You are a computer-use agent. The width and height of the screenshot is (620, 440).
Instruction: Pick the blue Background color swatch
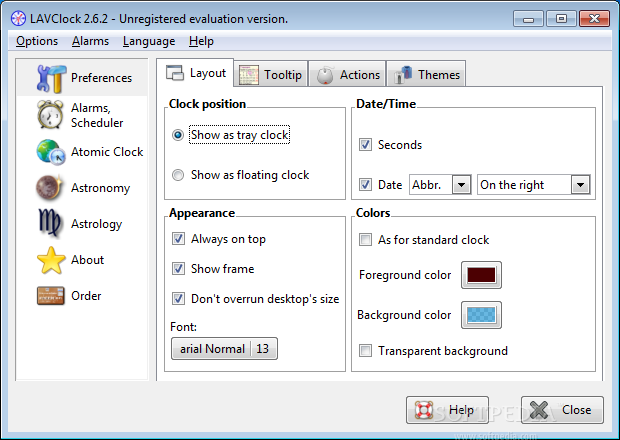click(481, 315)
